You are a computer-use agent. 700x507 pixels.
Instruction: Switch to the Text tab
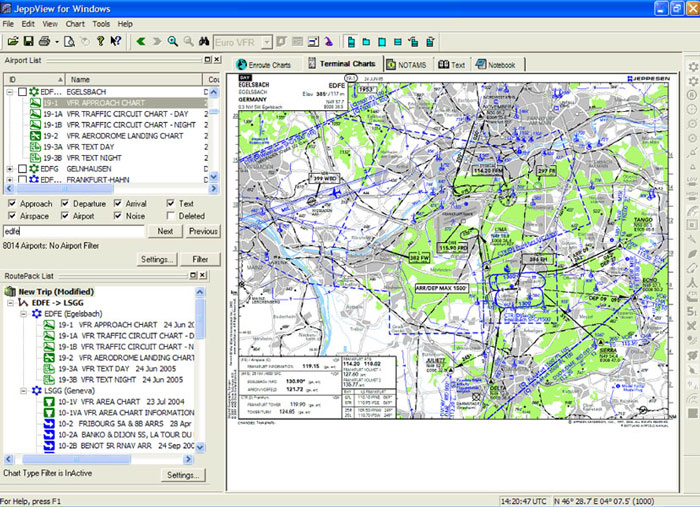pos(452,65)
